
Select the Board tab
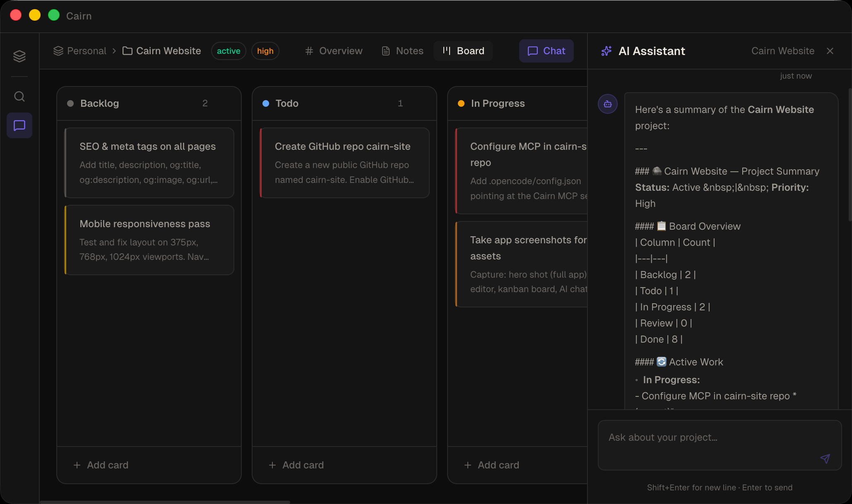pyautogui.click(x=463, y=51)
